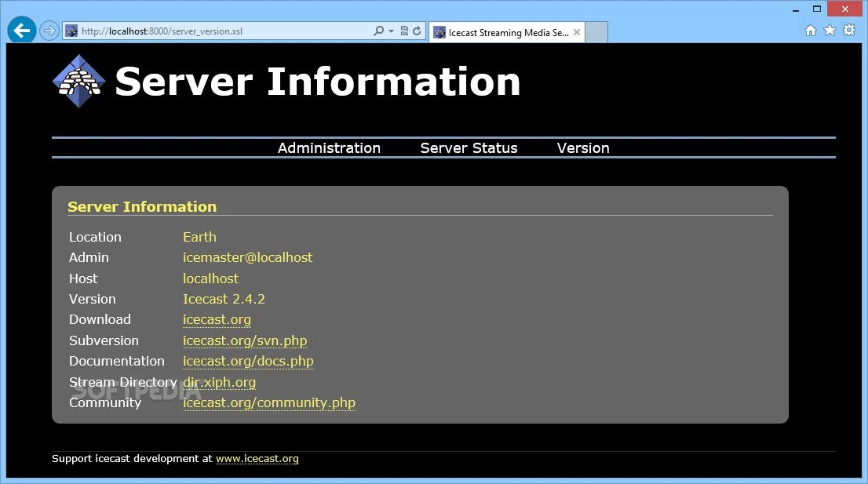The height and width of the screenshot is (484, 868).
Task: Click the compatibility view icon
Action: pos(404,31)
